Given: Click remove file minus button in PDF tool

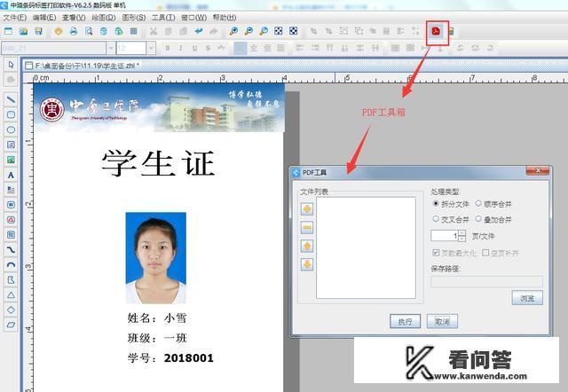Looking at the screenshot, I should [x=307, y=227].
